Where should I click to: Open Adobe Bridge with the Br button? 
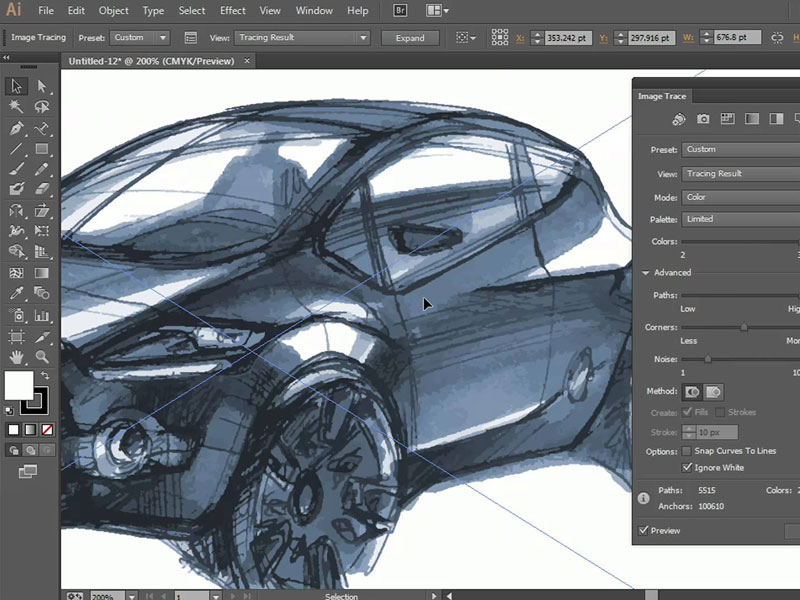(x=400, y=10)
